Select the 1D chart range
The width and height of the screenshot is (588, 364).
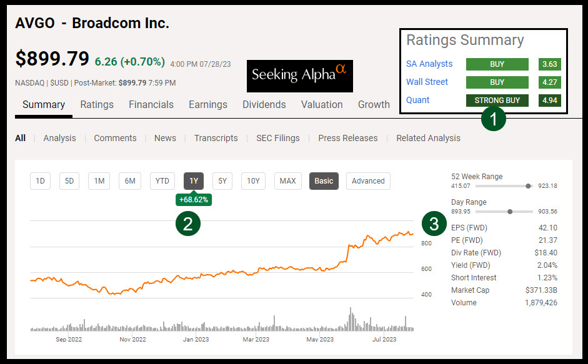click(x=40, y=181)
